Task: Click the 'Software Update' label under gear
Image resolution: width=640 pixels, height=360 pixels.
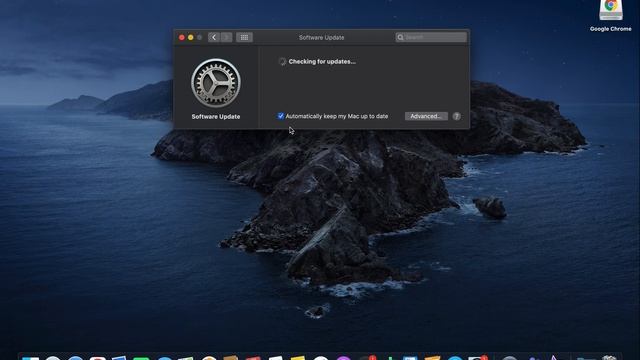Action: coord(216,117)
